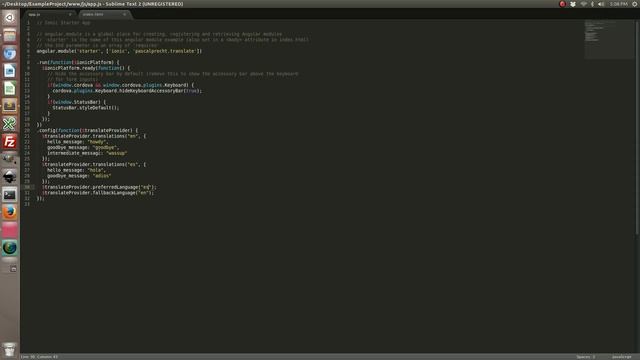Screen dimensions: 640x360
Task: Open LibreOffice Calc from the dock
Action: click(x=9, y=88)
